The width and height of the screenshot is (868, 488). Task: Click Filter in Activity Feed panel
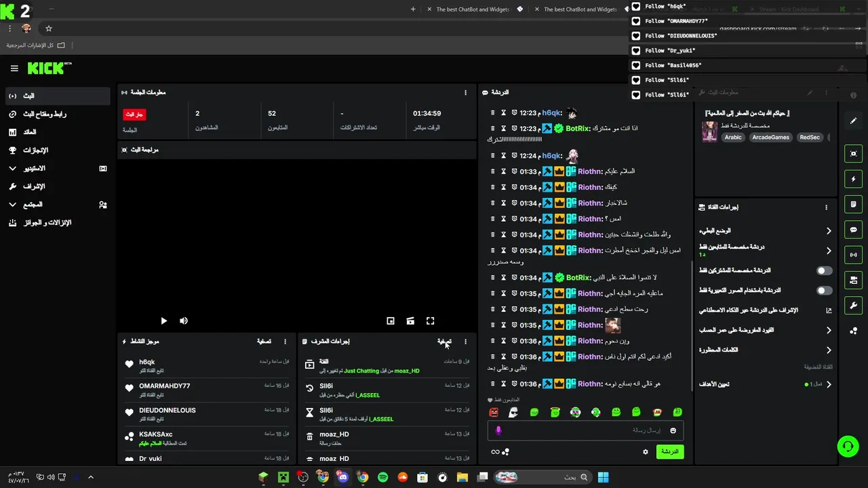click(x=264, y=342)
